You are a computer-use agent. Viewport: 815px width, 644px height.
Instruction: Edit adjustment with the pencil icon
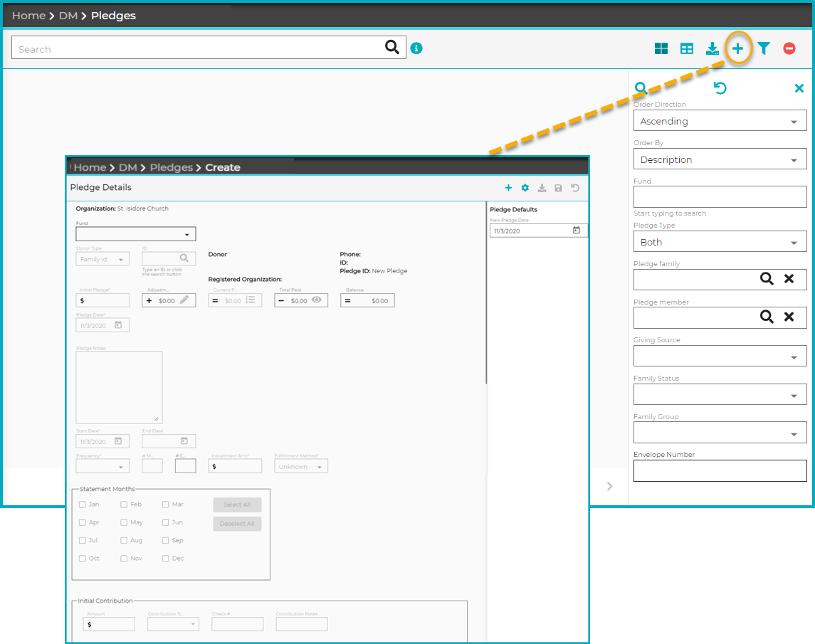[x=184, y=300]
